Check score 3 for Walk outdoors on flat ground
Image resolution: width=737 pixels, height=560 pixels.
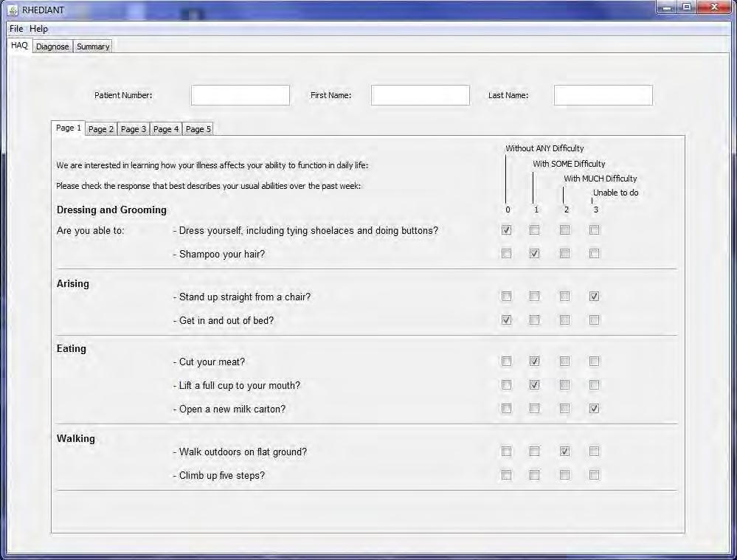point(594,452)
